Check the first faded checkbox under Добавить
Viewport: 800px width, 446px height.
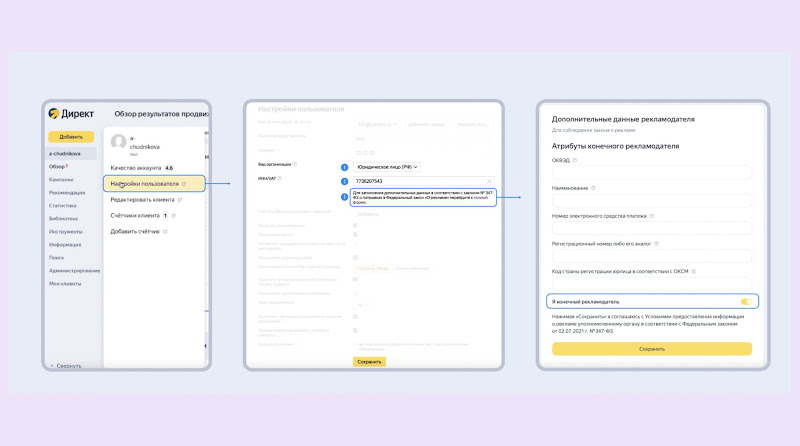(356, 226)
